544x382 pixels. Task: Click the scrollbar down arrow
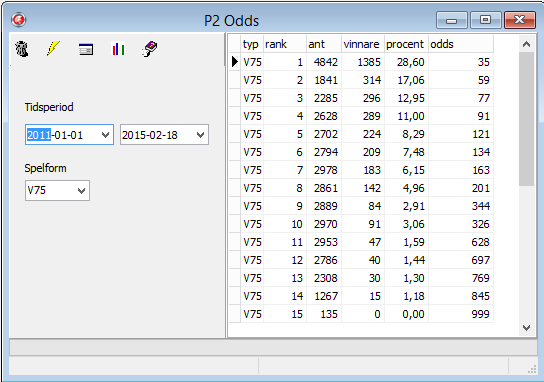click(526, 328)
